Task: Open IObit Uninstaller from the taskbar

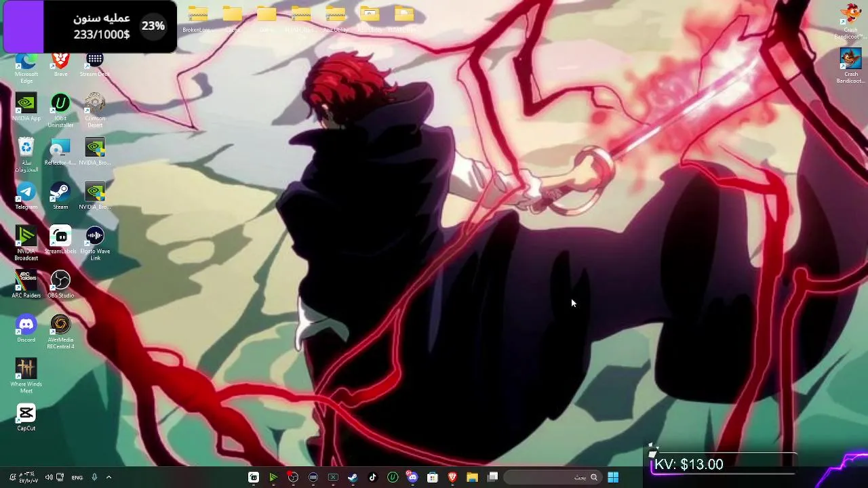Action: point(393,477)
